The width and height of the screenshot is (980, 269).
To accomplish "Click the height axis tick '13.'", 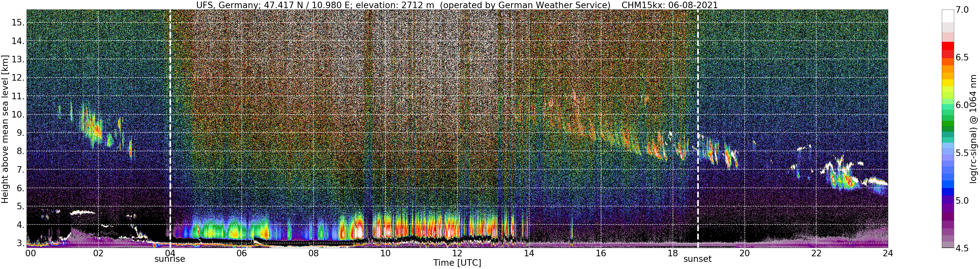I will [18, 59].
